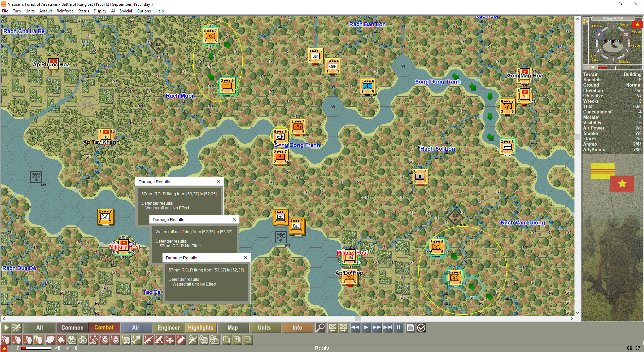
Task: Open the Status menu
Action: pyautogui.click(x=84, y=11)
